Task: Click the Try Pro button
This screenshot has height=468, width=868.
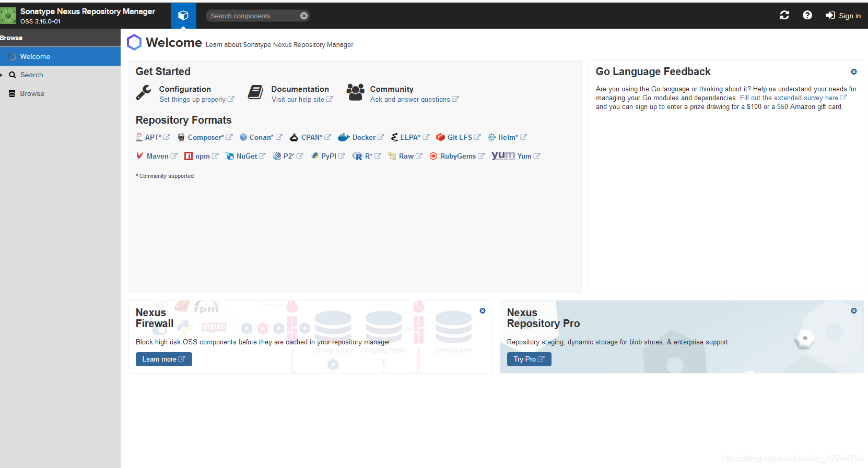Action: pos(529,359)
